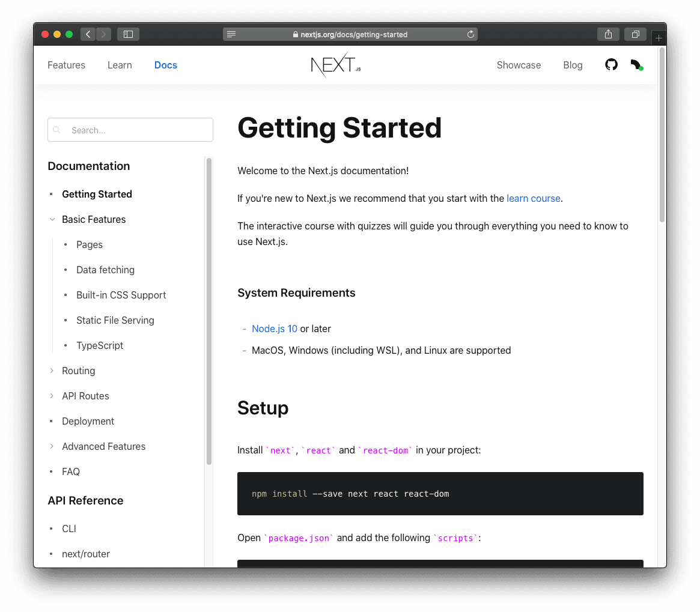The height and width of the screenshot is (612, 700).
Task: Expand the Advanced Features section
Action: 52,446
